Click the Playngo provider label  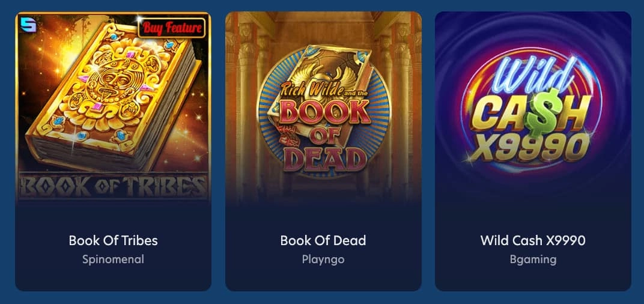point(323,260)
